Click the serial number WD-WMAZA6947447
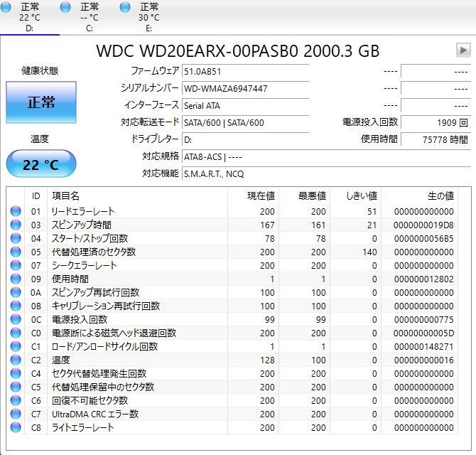This screenshot has width=476, height=455. pyautogui.click(x=245, y=89)
